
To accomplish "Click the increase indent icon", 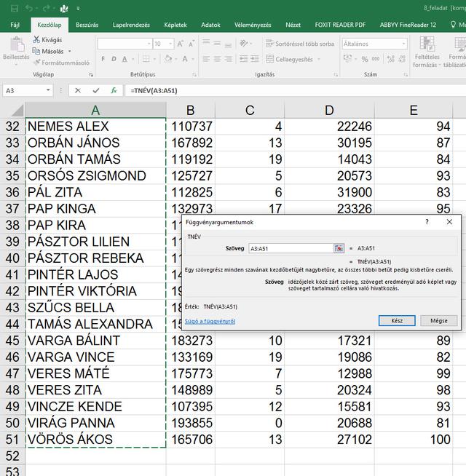I will (x=255, y=59).
